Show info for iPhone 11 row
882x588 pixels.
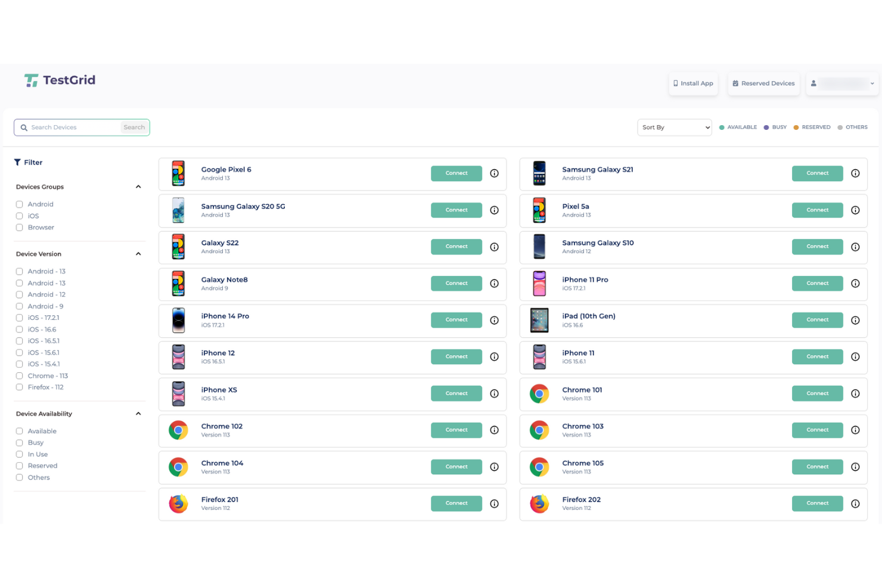point(855,357)
